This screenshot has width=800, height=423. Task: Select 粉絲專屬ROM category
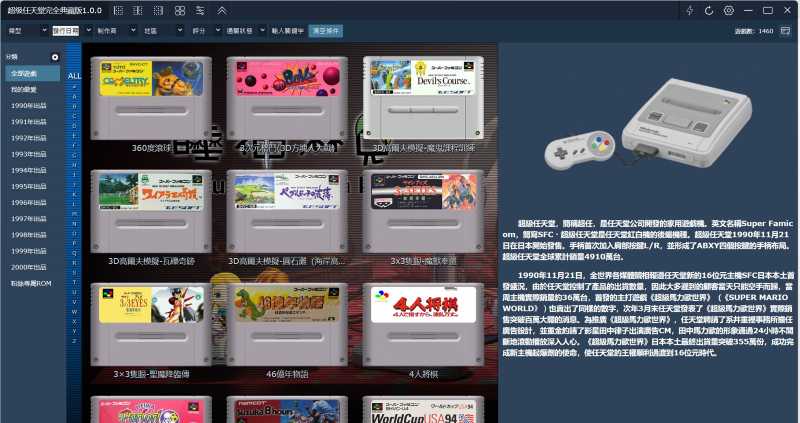click(x=33, y=283)
